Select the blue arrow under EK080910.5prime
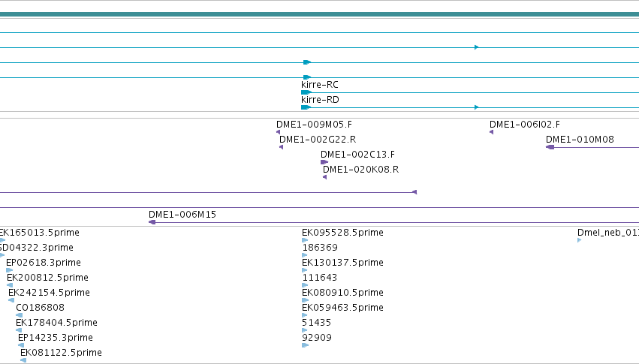Viewport: 639px width, 364px height. (306, 300)
